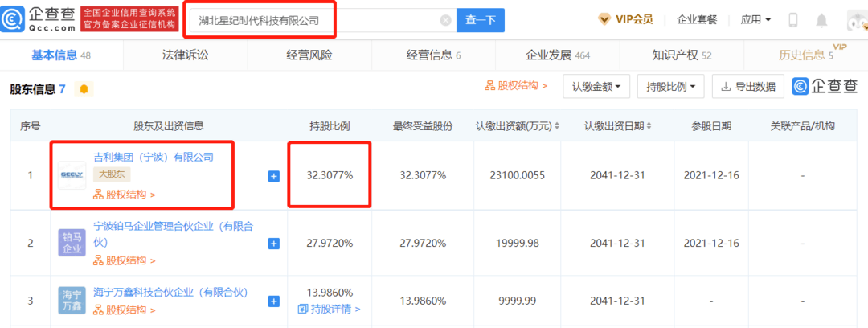Expand the plus icon for 海宁万鑫 row
The height and width of the screenshot is (328, 868).
coord(274,301)
